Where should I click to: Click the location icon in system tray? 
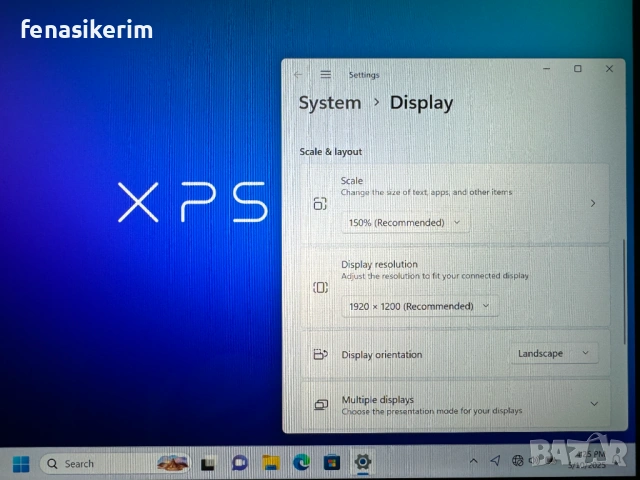(495, 460)
